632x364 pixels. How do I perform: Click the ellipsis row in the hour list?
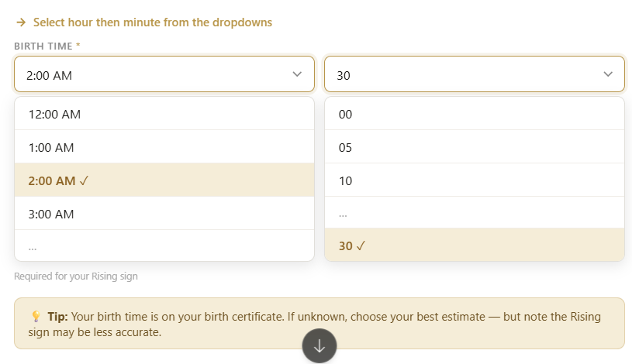coord(33,246)
